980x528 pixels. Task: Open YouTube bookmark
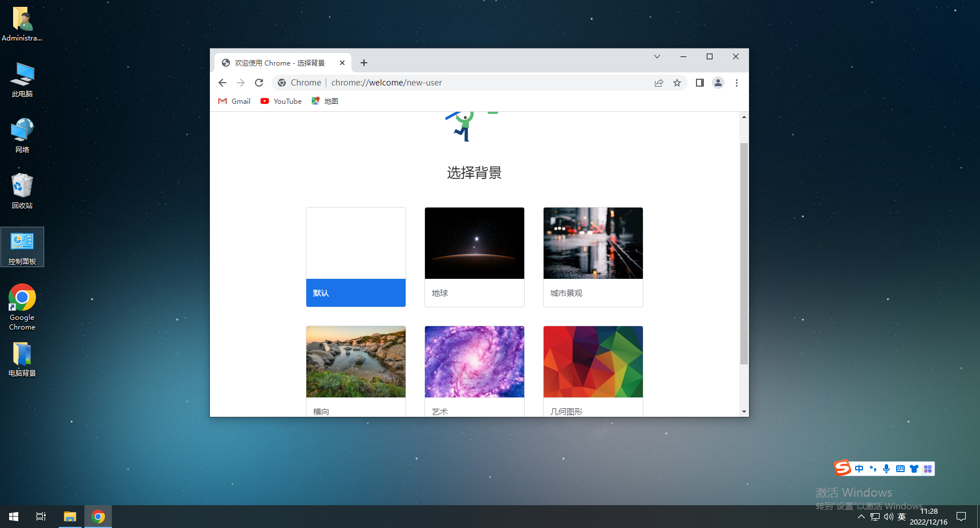tap(281, 101)
